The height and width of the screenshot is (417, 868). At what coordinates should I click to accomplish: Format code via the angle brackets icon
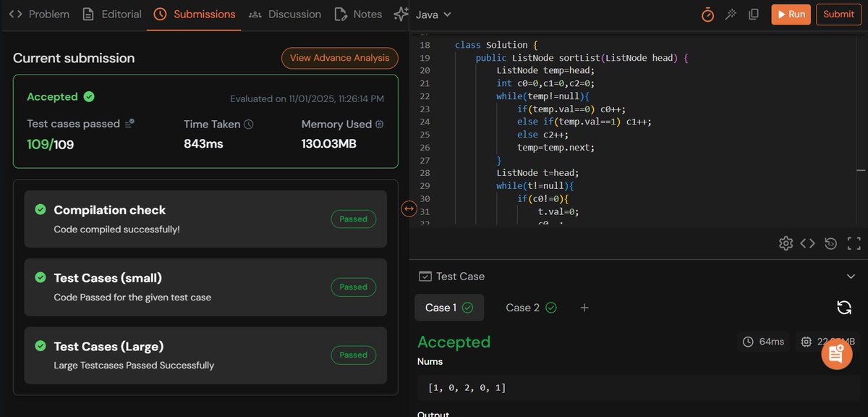pos(808,243)
